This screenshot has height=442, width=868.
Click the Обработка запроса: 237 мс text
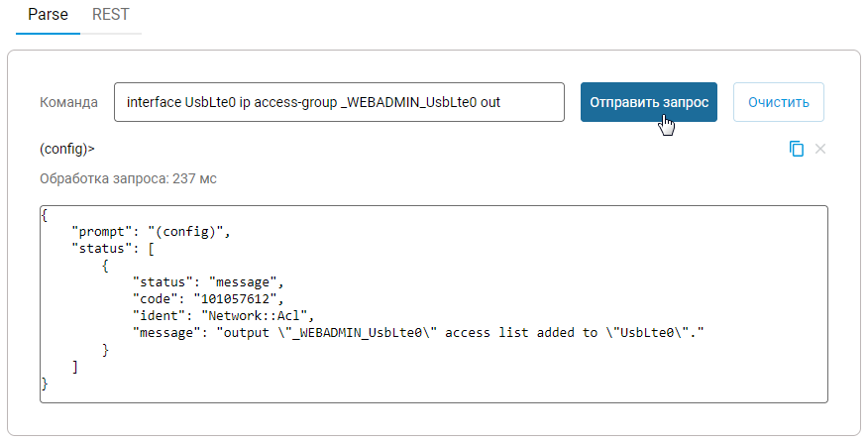tap(128, 179)
